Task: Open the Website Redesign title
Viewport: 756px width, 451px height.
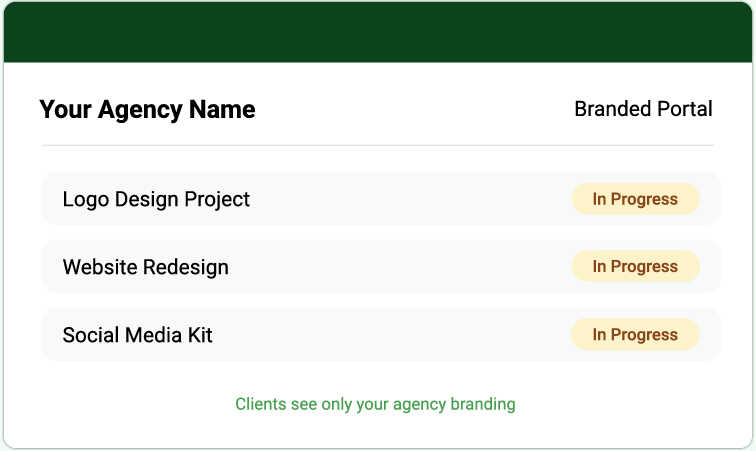Action: click(x=145, y=267)
